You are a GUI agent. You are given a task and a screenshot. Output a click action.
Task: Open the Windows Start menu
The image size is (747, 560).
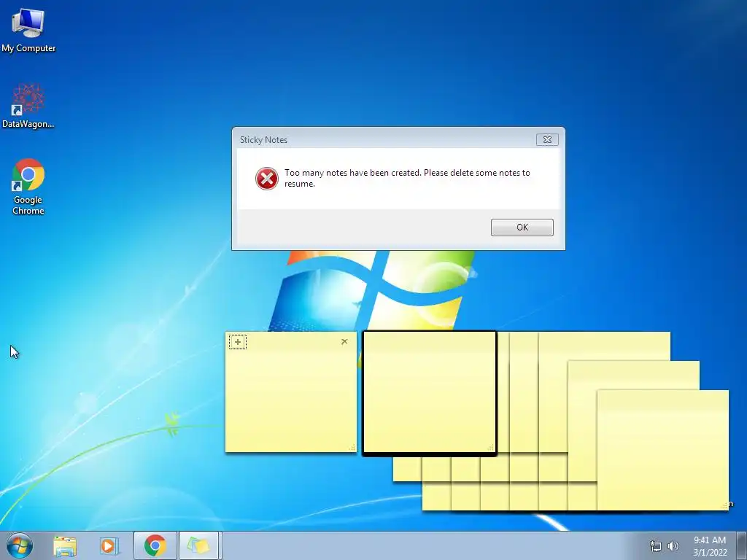coord(20,545)
